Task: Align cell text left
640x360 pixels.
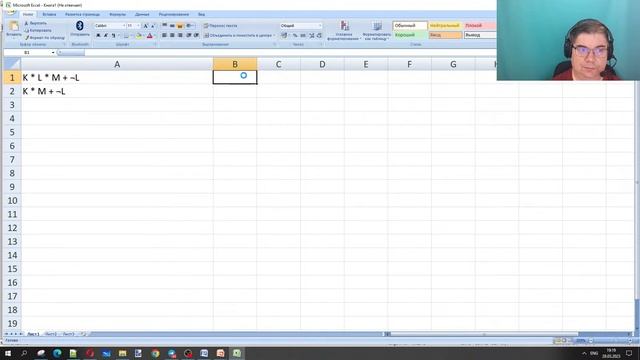Action: 164,36
